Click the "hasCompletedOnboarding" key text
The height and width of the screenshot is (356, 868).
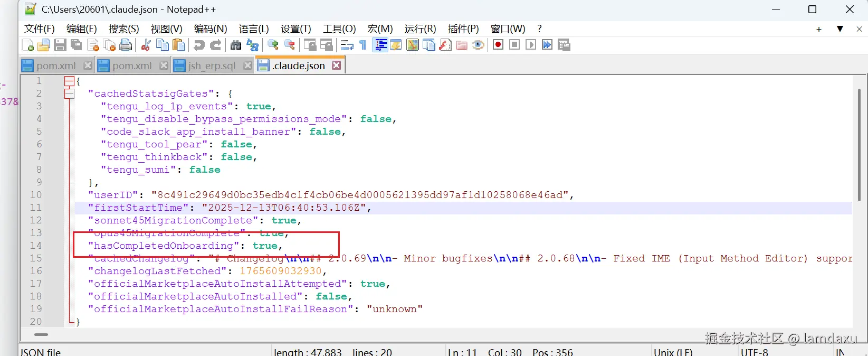pyautogui.click(x=164, y=246)
